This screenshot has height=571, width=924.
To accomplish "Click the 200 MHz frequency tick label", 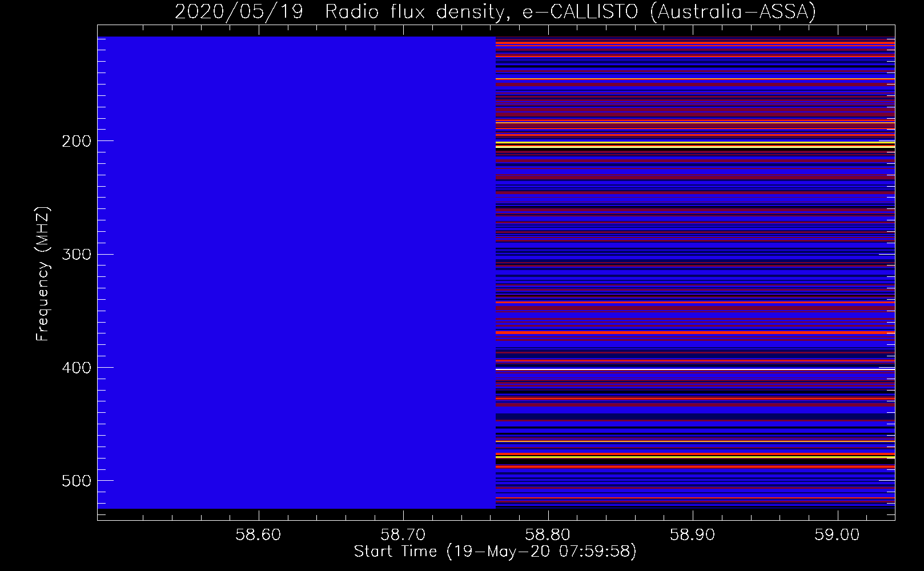I will (x=76, y=141).
